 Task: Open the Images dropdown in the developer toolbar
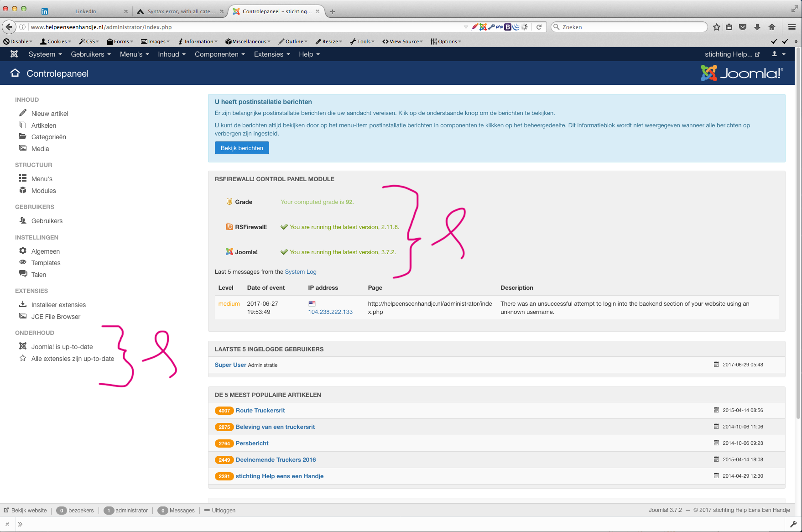pyautogui.click(x=155, y=42)
